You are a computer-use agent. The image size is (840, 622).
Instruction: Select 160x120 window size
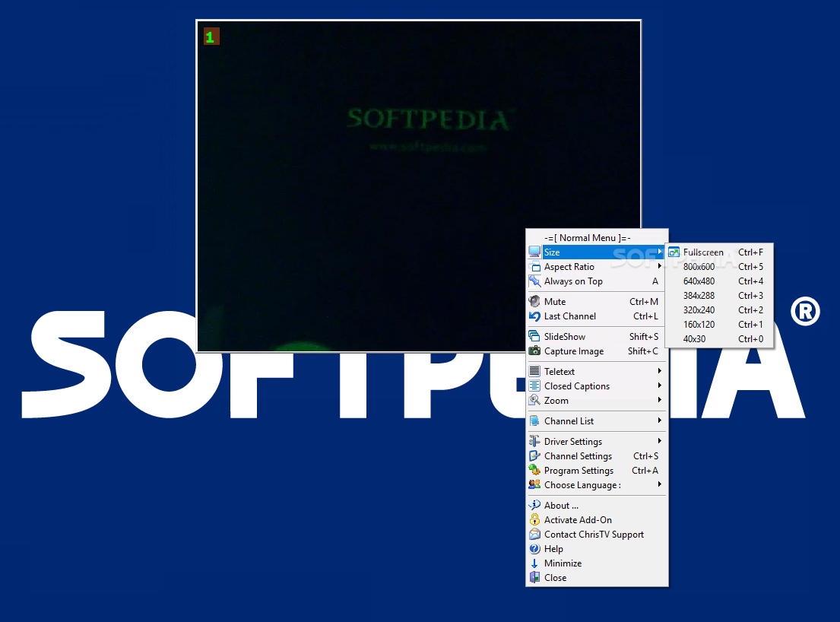(x=719, y=324)
